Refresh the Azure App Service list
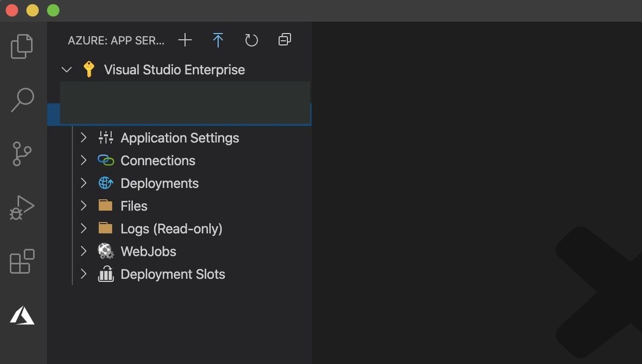Image resolution: width=642 pixels, height=364 pixels. pos(251,40)
